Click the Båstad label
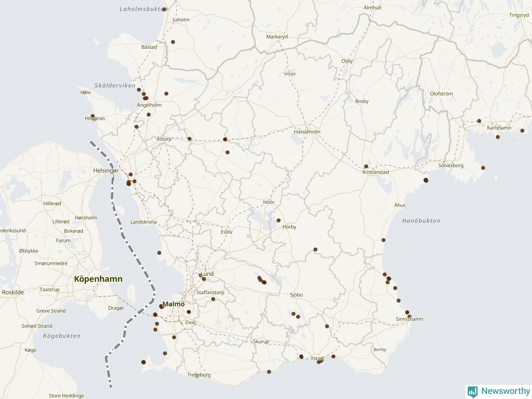 [149, 47]
